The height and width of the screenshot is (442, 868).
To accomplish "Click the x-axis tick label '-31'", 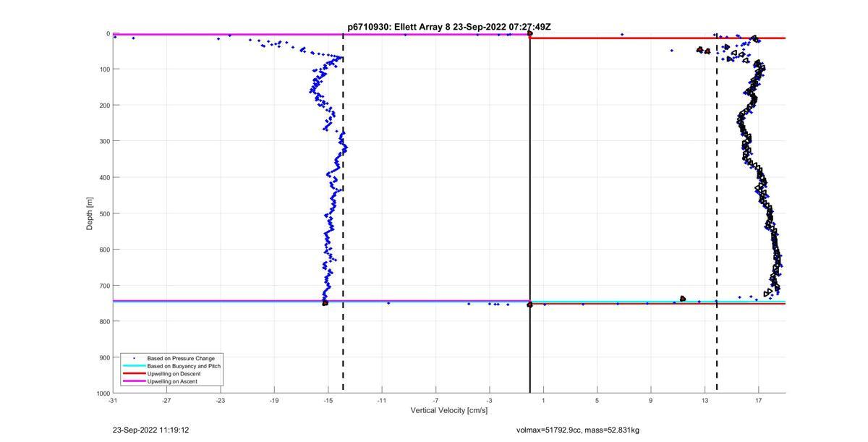I will [x=113, y=400].
